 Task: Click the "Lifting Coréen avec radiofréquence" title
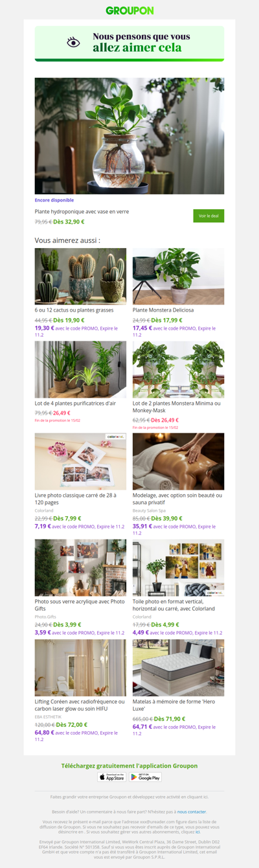point(80,705)
